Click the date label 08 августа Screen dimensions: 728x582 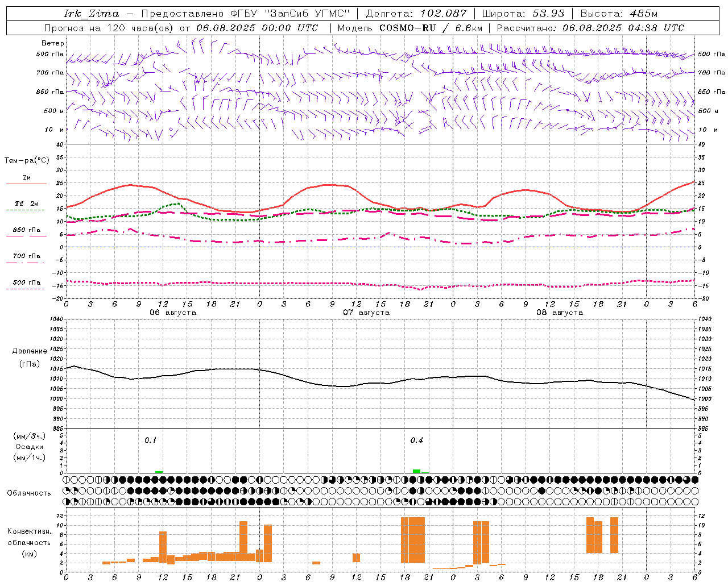[x=560, y=313]
